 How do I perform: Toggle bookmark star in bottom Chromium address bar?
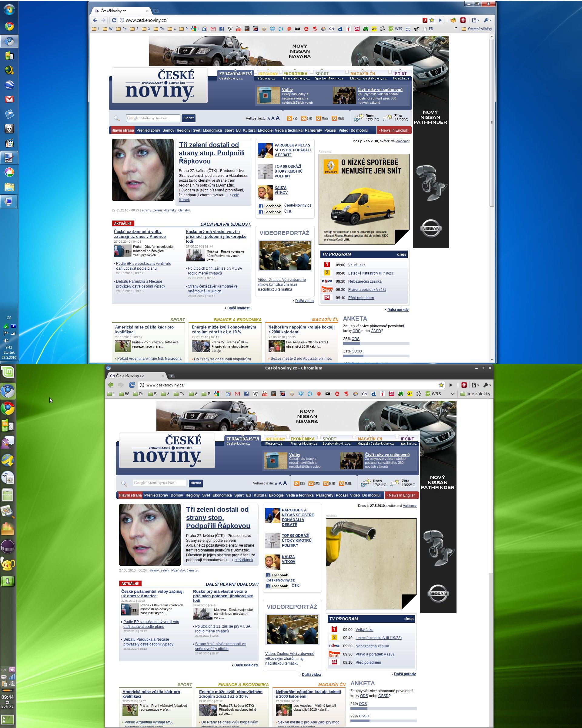(441, 385)
